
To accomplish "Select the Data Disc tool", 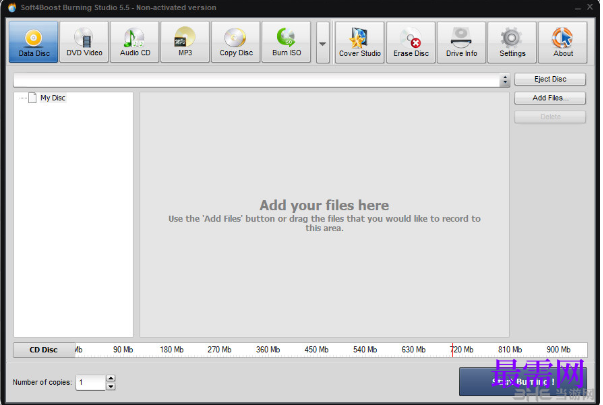I will point(33,42).
